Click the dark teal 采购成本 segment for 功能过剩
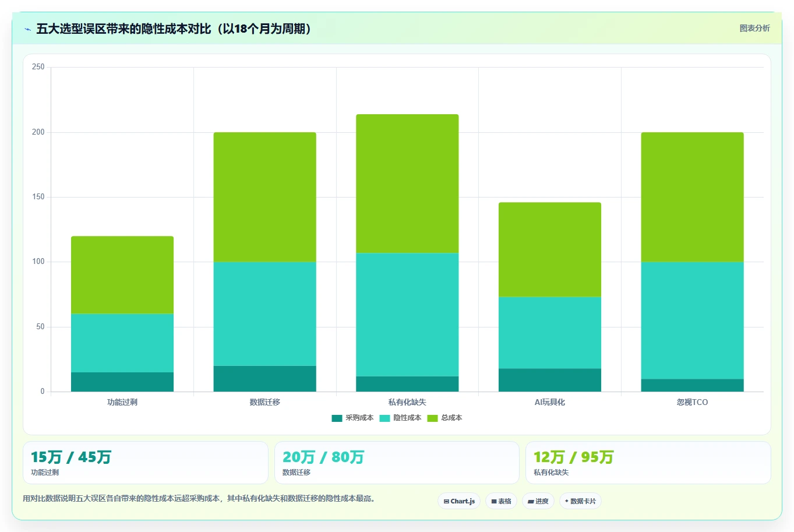Image resolution: width=794 pixels, height=532 pixels. (122, 382)
